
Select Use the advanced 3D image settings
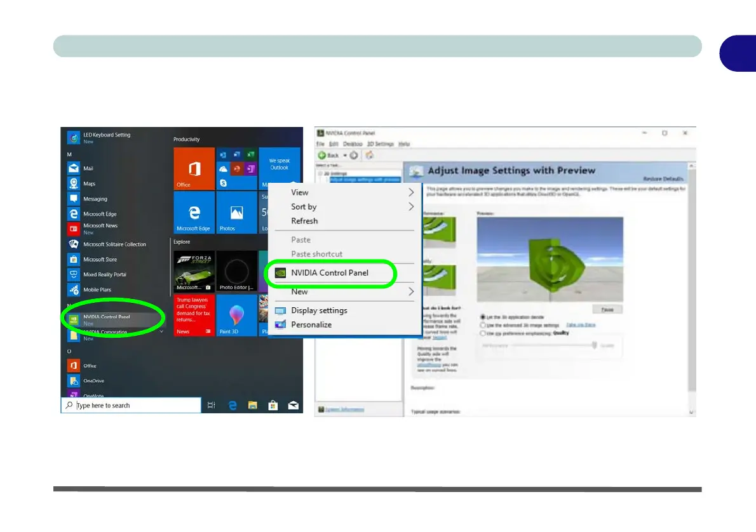(x=483, y=325)
